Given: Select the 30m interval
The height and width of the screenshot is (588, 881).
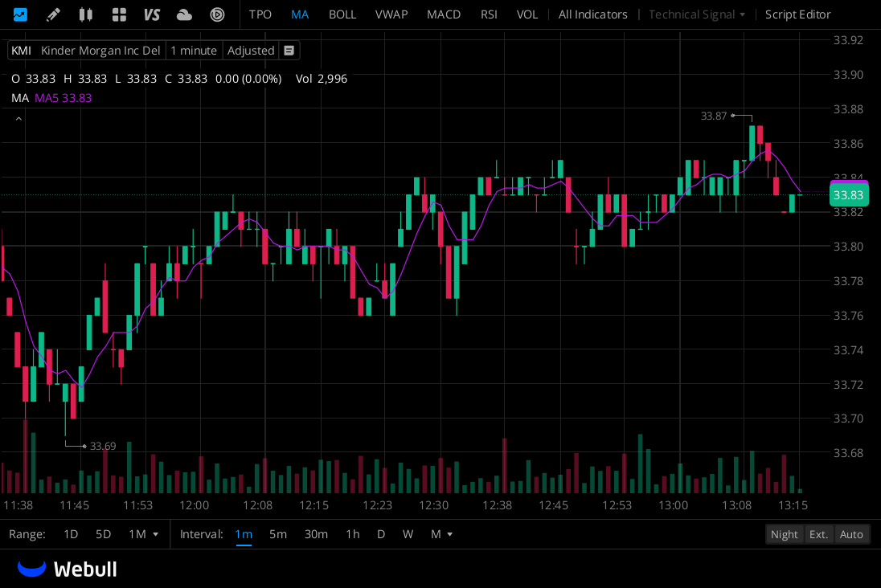Looking at the screenshot, I should pos(317,534).
